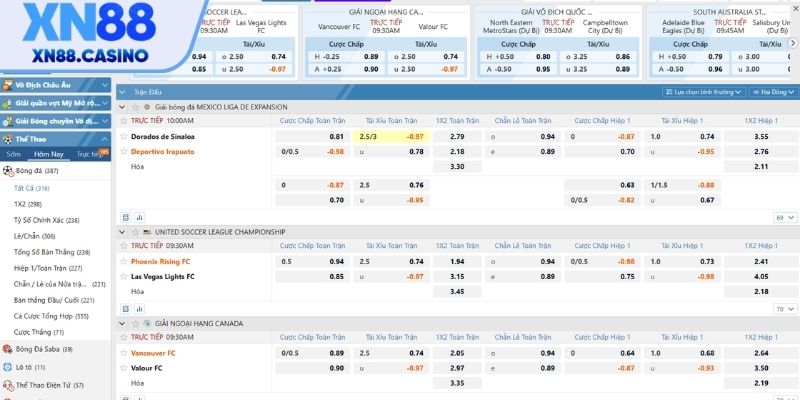Select Tỷ Số Chính Xác bet type

pos(46,220)
